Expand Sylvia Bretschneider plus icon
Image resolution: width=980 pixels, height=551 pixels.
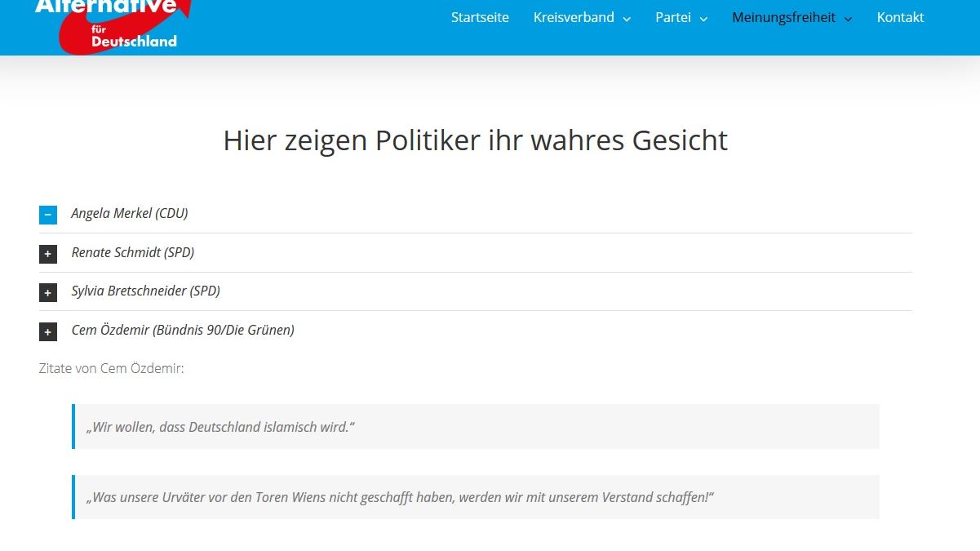[x=48, y=292]
